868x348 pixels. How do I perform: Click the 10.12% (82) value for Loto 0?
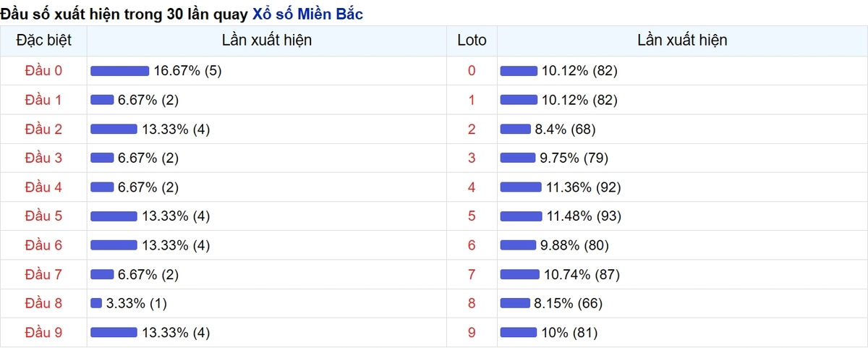coord(579,71)
